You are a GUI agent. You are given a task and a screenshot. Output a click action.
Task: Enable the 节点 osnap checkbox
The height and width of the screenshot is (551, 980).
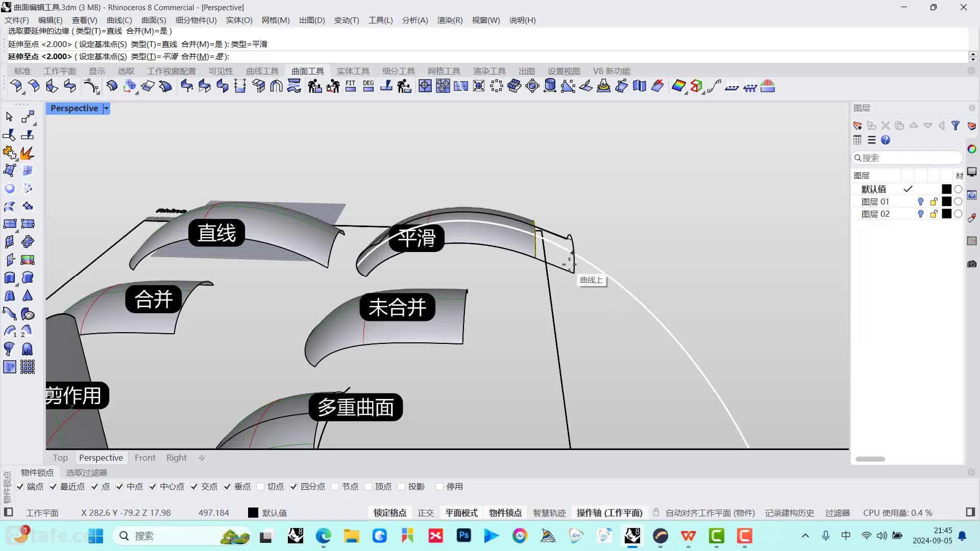335,487
